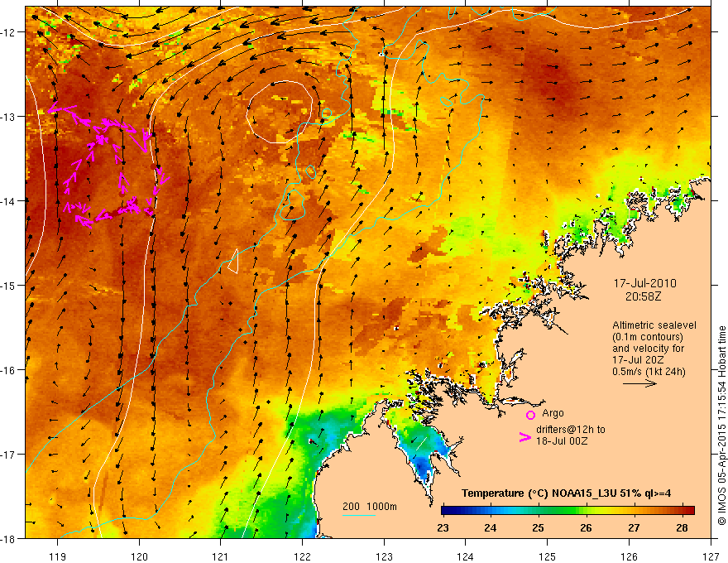
Task: Click the longitude axis label 126
Action: tap(629, 556)
